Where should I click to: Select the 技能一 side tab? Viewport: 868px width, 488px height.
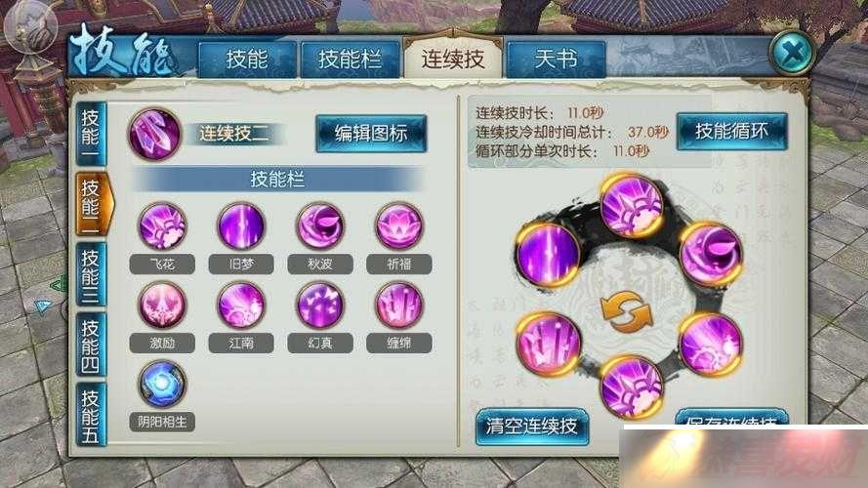[90, 134]
